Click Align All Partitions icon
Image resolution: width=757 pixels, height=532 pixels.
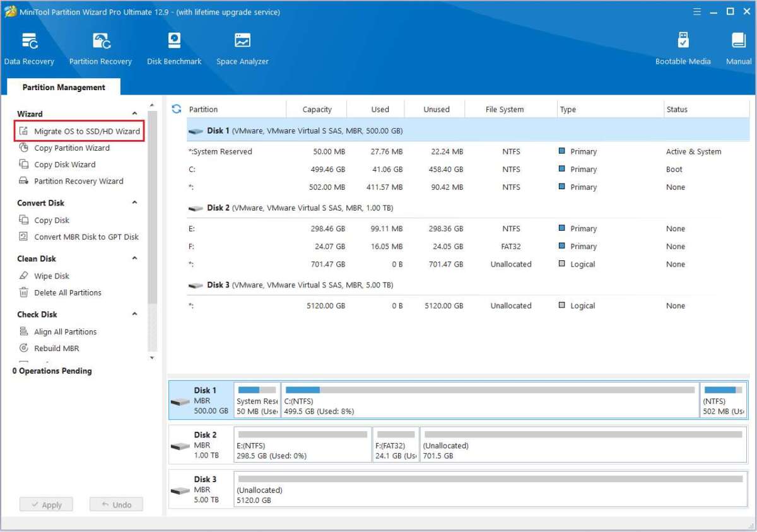pos(24,332)
